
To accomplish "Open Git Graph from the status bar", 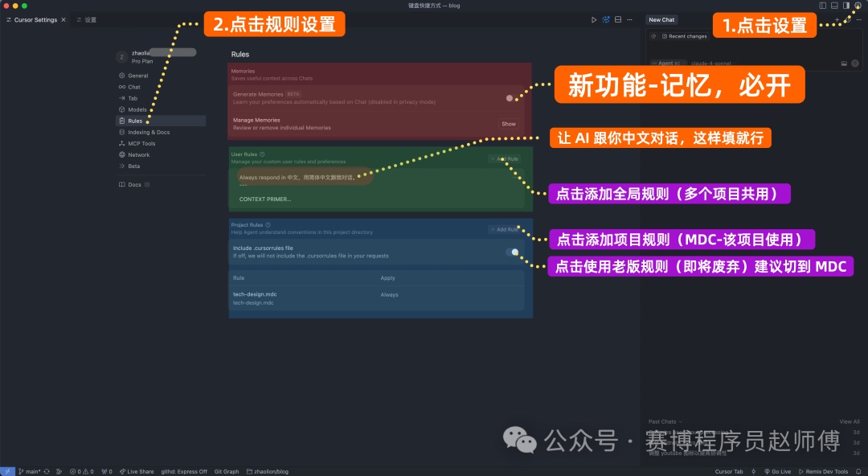I will point(227,471).
